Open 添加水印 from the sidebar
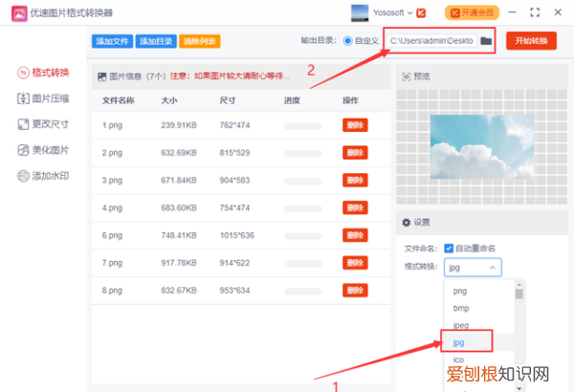The height and width of the screenshot is (392, 574). pos(44,176)
